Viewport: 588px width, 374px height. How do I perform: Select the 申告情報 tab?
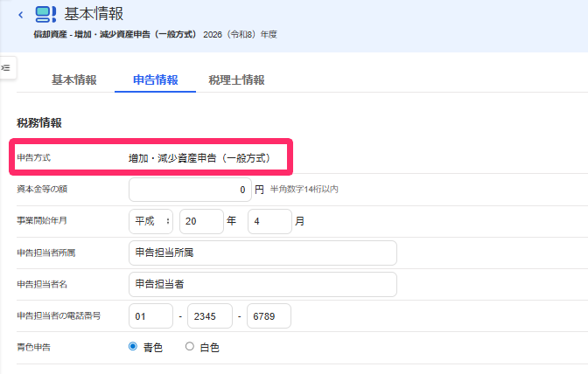pos(155,80)
